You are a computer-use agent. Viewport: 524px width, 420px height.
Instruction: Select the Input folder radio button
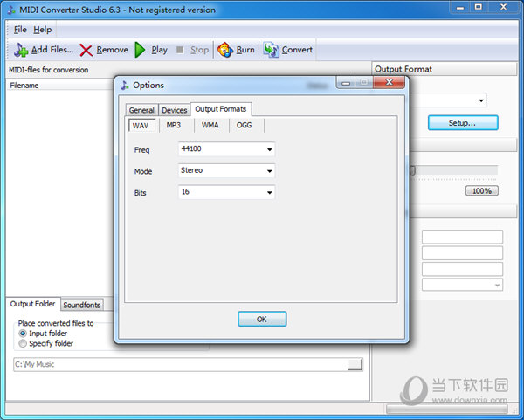point(23,334)
